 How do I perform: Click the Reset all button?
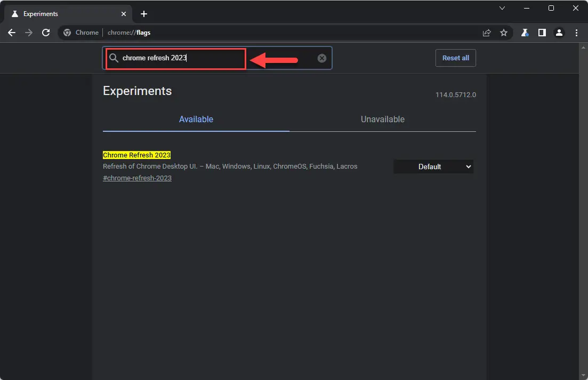point(456,58)
